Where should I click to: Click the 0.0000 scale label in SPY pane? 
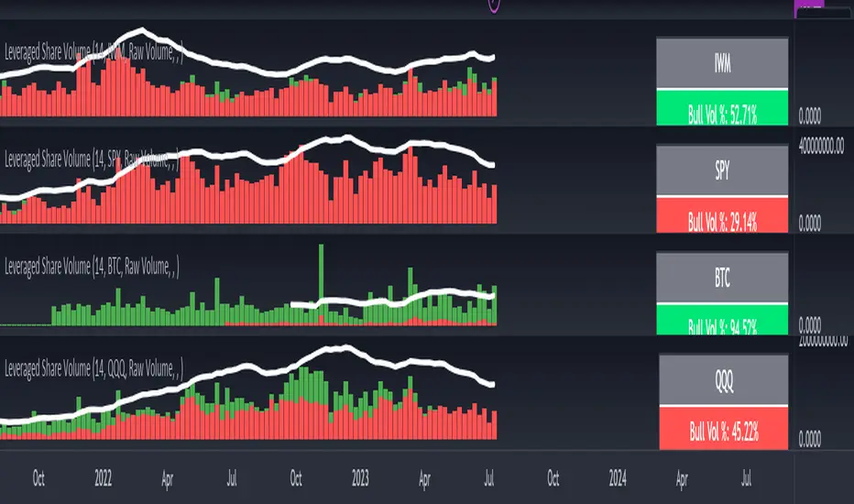(x=809, y=223)
